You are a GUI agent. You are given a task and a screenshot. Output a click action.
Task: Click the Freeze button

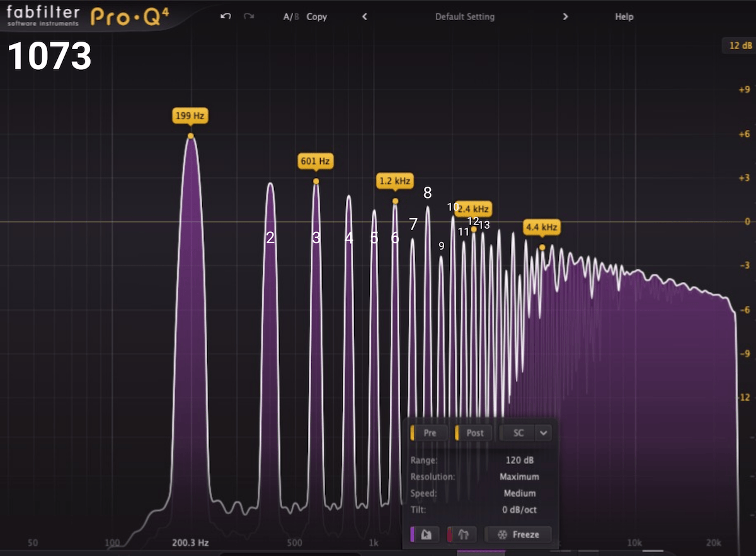pos(518,535)
